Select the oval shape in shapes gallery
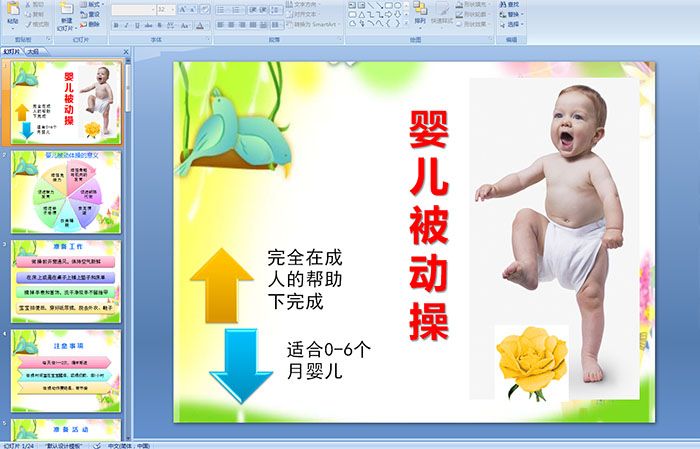 pyautogui.click(x=397, y=5)
